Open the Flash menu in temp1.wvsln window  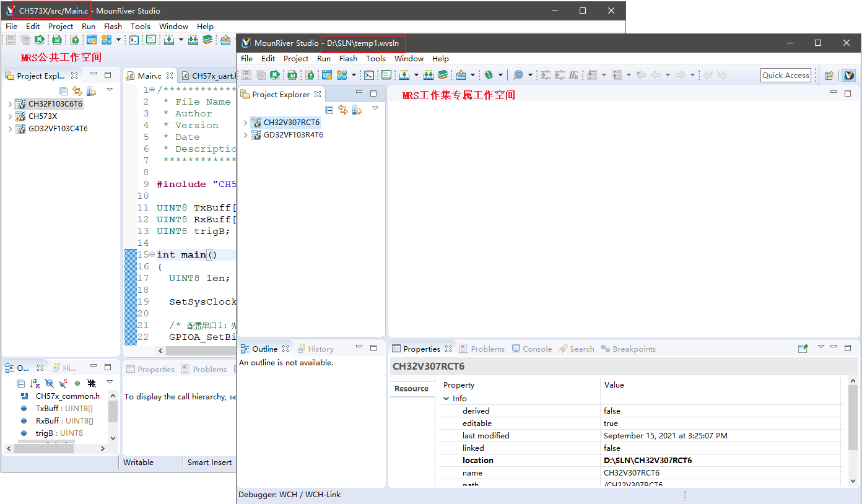348,59
